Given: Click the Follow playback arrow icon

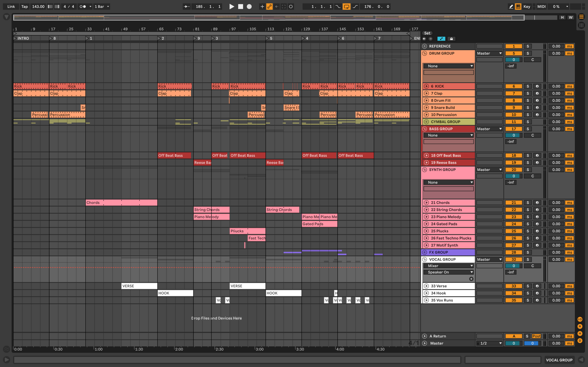Looking at the screenshot, I should pyautogui.click(x=186, y=6).
